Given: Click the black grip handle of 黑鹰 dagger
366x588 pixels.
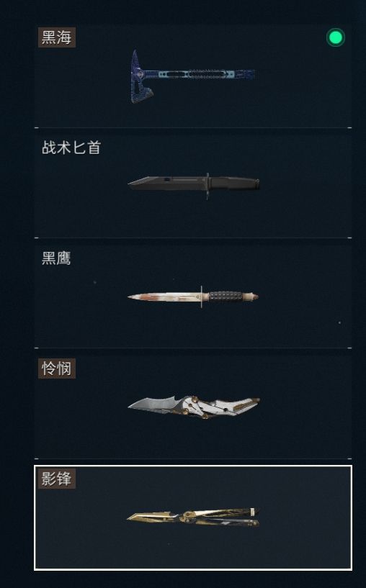Looking at the screenshot, I should (226, 297).
